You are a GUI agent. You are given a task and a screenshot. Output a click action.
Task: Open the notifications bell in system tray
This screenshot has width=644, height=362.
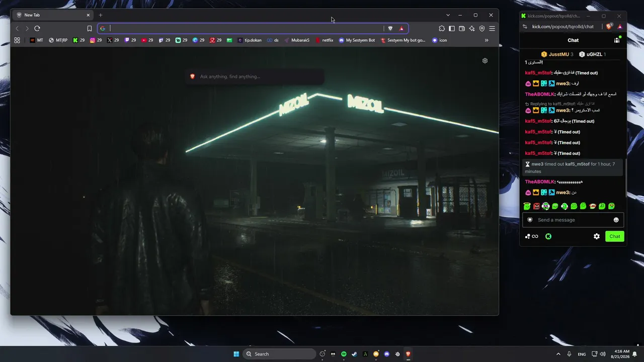634,354
